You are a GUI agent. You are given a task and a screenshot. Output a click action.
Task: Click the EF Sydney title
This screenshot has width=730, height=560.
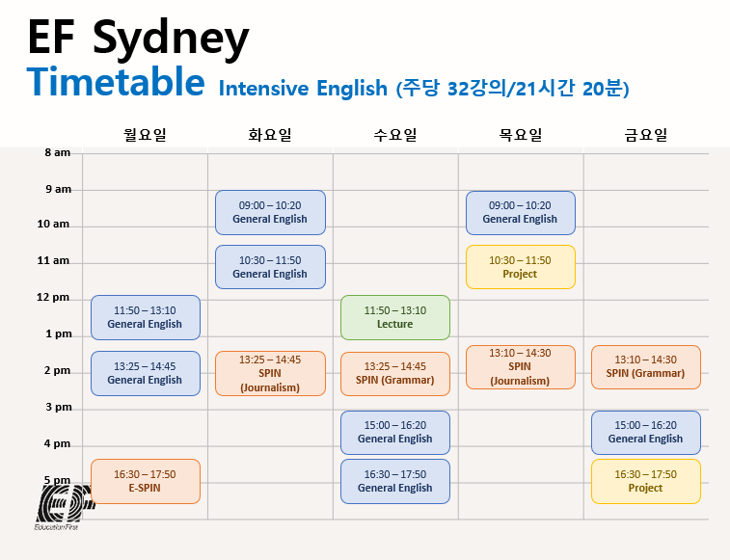pos(138,39)
